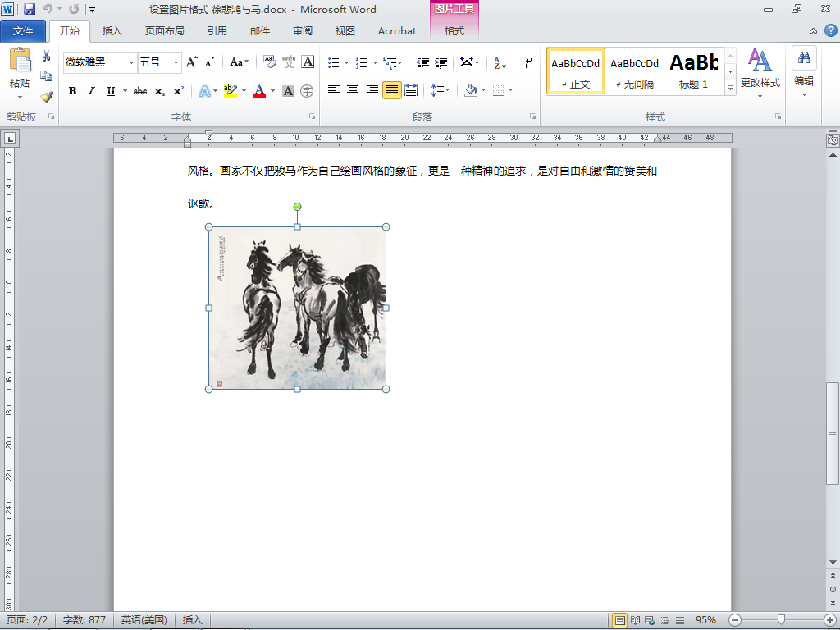Apply yellow text highlight color
Viewport: 840px width, 630px height.
[231, 91]
